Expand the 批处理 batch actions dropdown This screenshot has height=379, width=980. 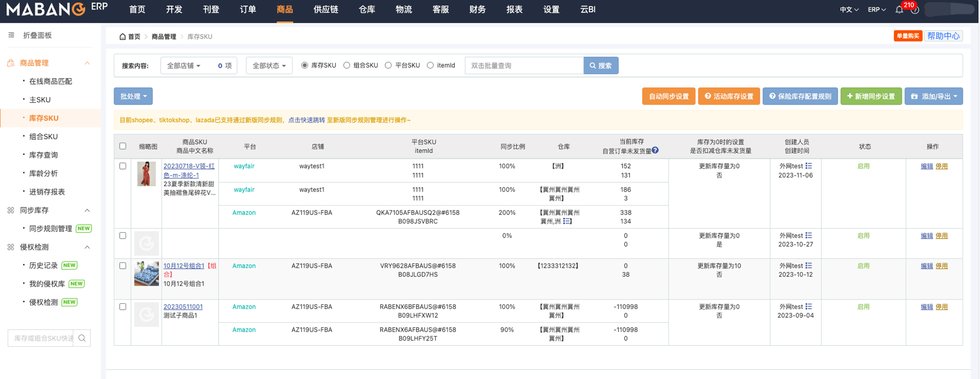point(133,96)
